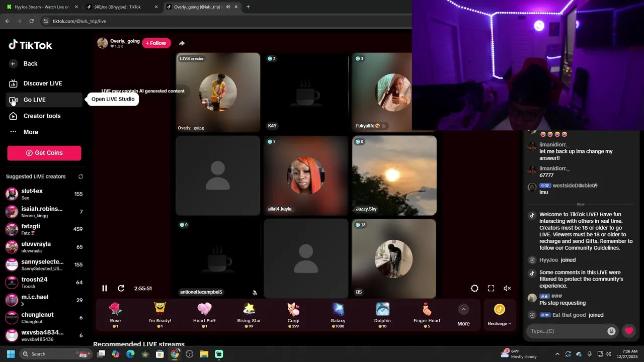Reload the browser page
The height and width of the screenshot is (362, 644).
click(31, 21)
